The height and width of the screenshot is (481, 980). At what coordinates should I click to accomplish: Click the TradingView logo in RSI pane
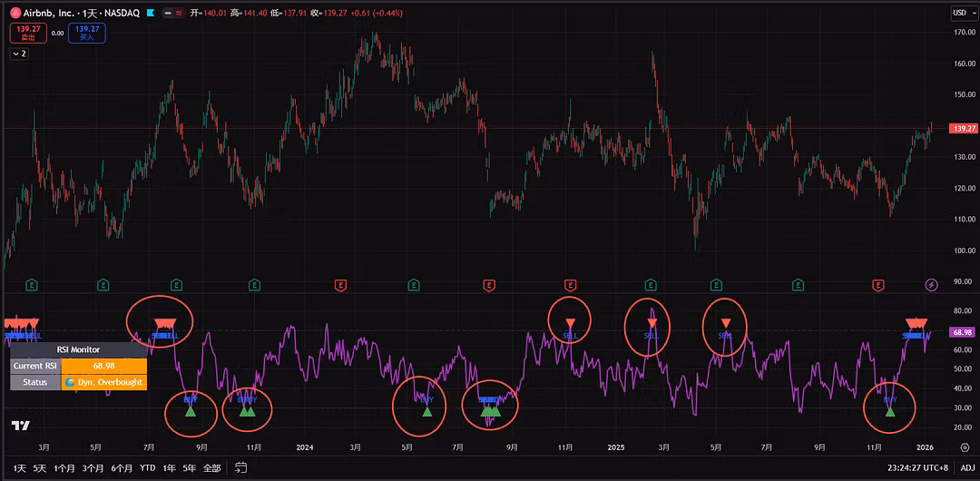(21, 426)
